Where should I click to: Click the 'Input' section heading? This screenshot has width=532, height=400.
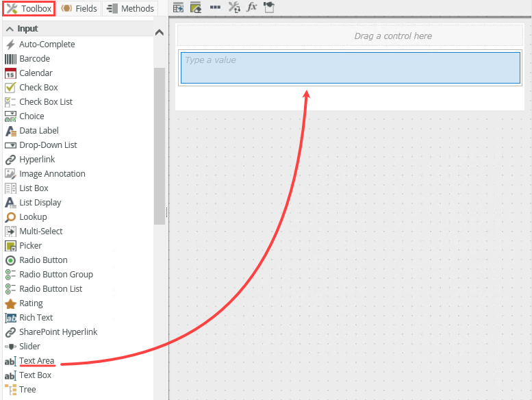[x=27, y=29]
